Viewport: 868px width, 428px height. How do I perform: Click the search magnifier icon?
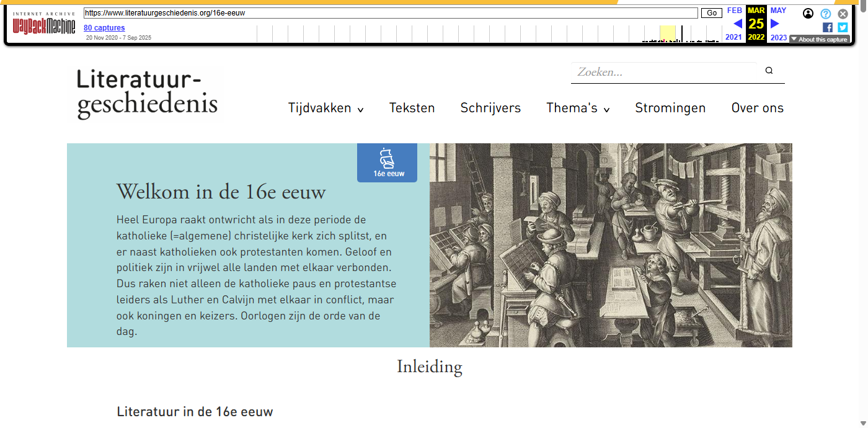click(x=769, y=71)
